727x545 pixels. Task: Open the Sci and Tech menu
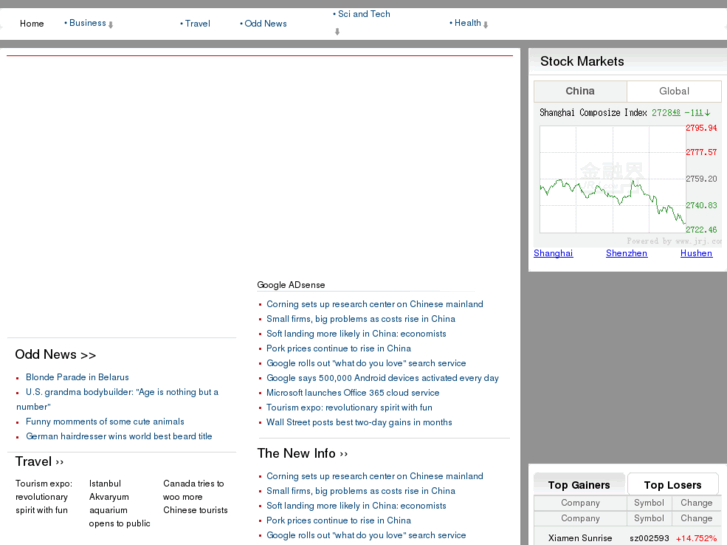pyautogui.click(x=364, y=14)
